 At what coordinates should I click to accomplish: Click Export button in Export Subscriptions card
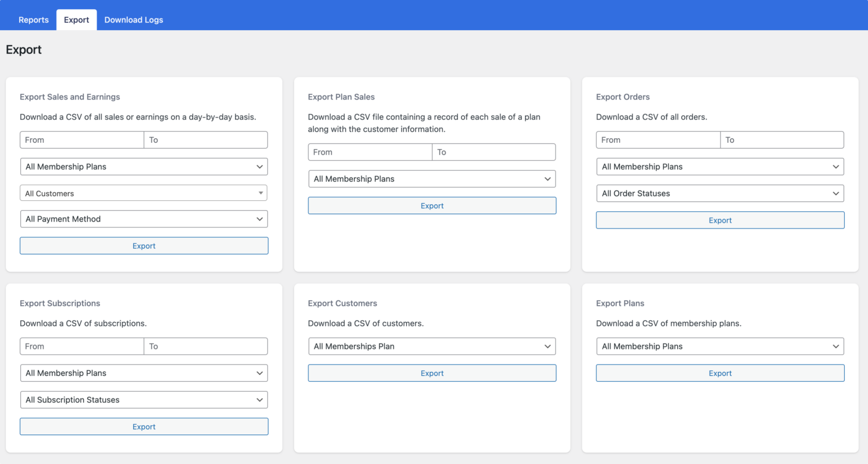(x=144, y=427)
